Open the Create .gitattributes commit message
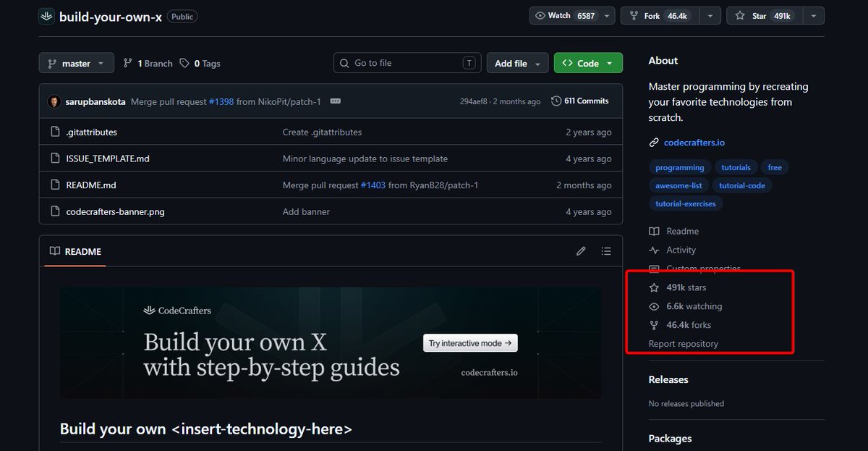The width and height of the screenshot is (868, 451). pyautogui.click(x=322, y=132)
